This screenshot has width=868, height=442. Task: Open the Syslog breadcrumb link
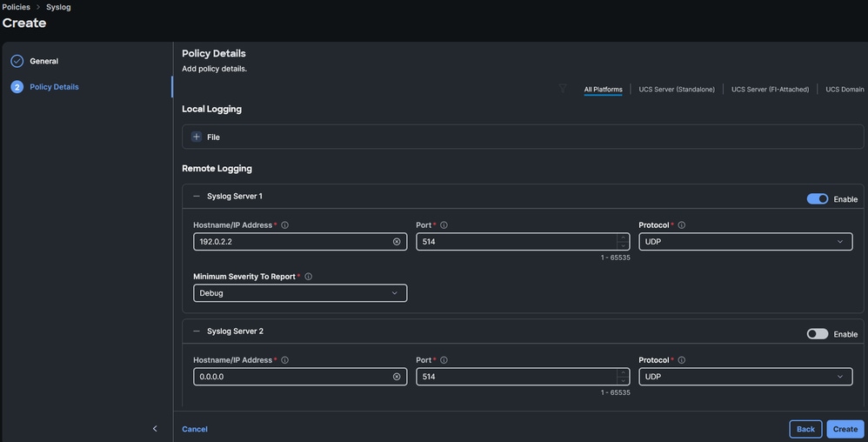click(x=58, y=7)
